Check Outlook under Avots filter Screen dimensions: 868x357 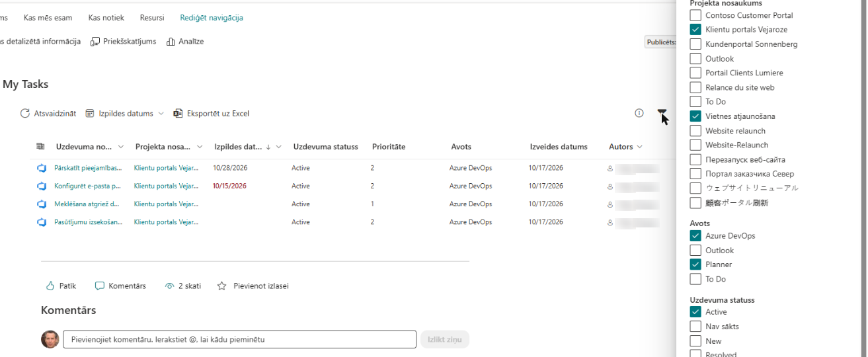tap(695, 251)
